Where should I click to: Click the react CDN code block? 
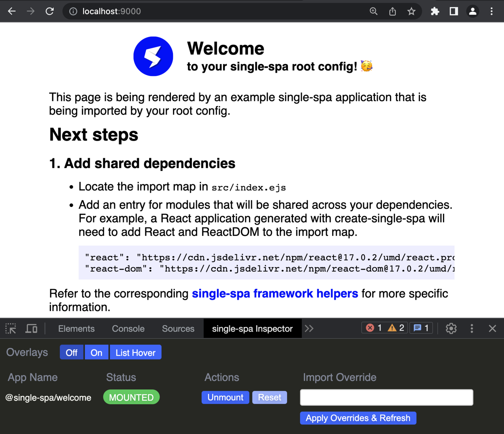coord(266,263)
